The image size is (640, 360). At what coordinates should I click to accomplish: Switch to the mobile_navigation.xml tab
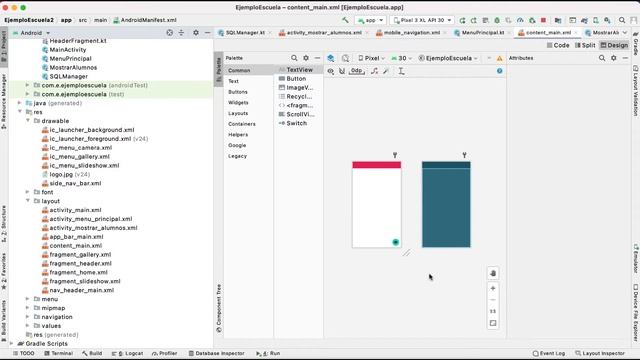(x=411, y=33)
